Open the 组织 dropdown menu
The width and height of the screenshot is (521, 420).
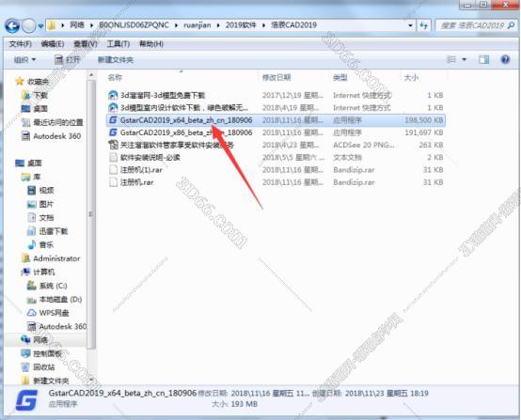coord(24,60)
